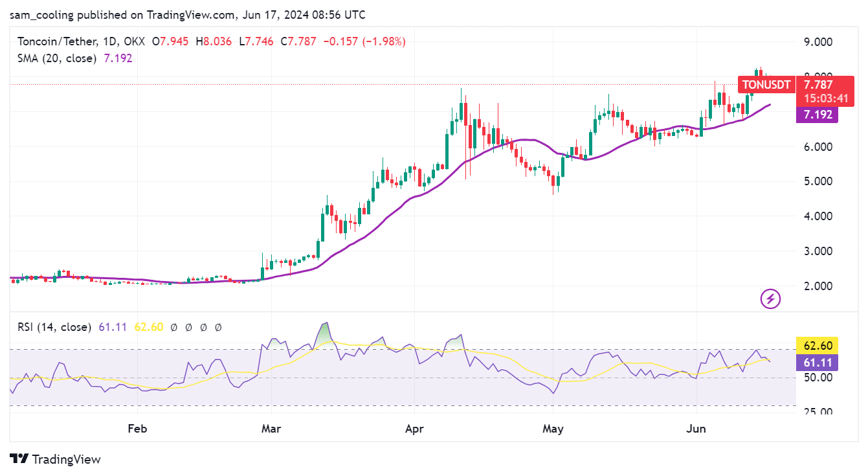
Task: Click the 7.192 value in SMA legend
Action: 118,58
